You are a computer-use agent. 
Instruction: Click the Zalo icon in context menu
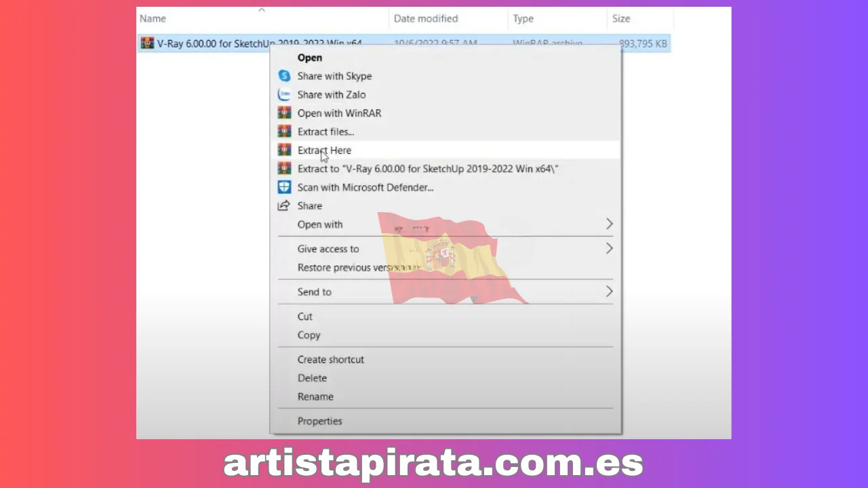tap(284, 95)
